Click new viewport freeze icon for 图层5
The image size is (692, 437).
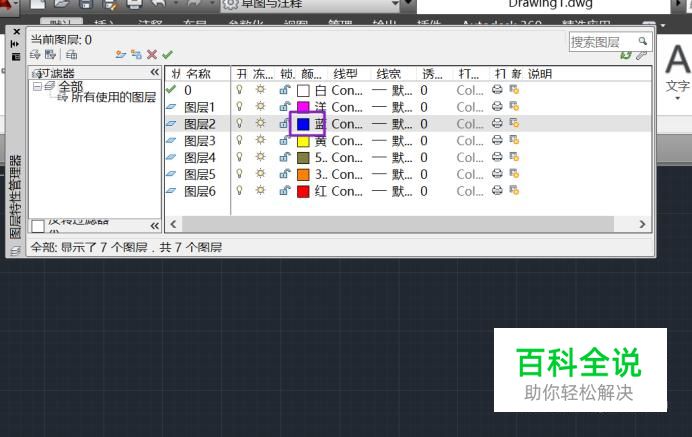(x=514, y=174)
